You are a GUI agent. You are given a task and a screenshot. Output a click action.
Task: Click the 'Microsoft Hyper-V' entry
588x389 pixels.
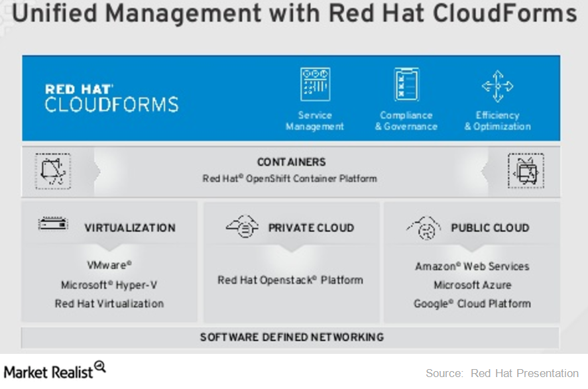109,285
